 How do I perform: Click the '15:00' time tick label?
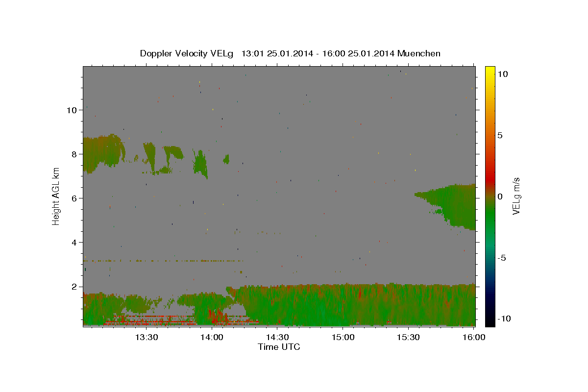[343, 338]
